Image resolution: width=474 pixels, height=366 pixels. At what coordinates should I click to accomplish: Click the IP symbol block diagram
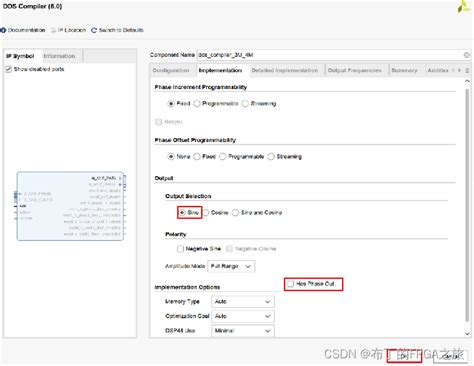70,206
